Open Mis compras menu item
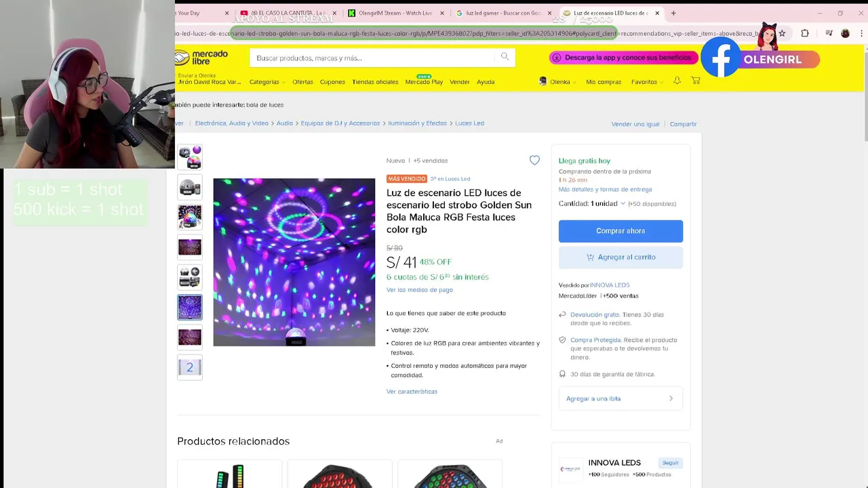The image size is (868, 488). [604, 82]
